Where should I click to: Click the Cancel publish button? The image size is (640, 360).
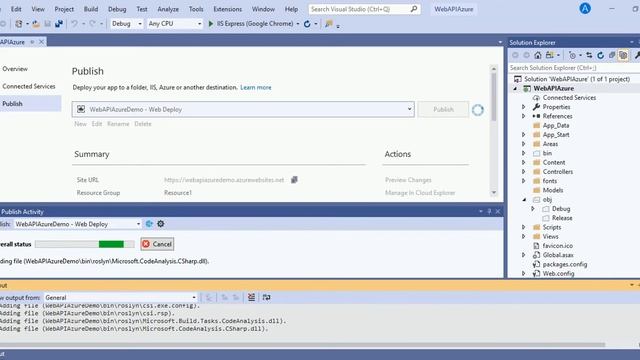tap(157, 244)
